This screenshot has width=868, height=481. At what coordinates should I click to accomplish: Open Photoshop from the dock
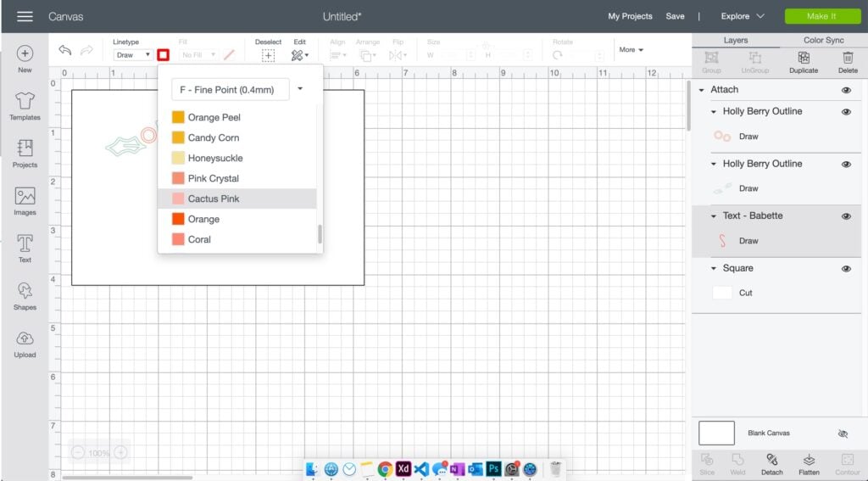click(x=493, y=469)
